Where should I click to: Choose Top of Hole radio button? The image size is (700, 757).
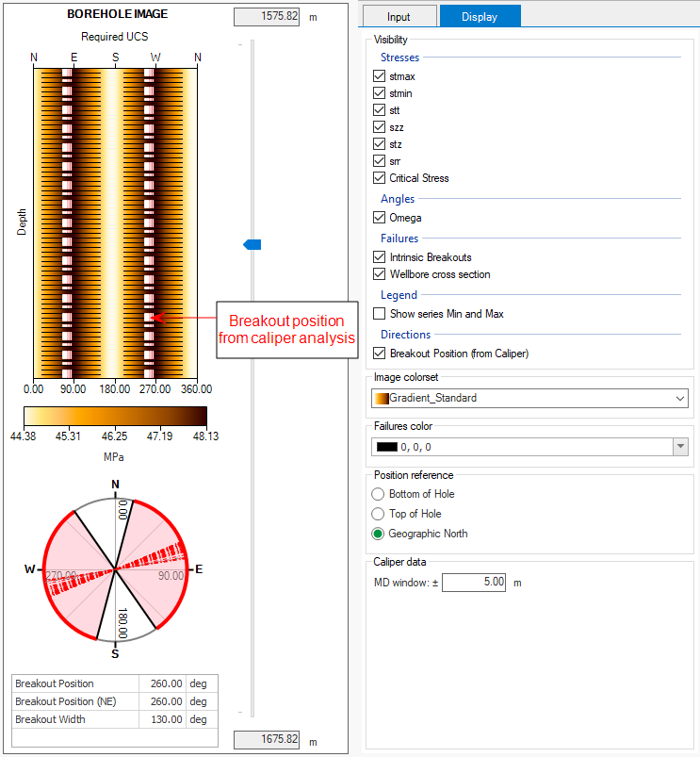379,514
